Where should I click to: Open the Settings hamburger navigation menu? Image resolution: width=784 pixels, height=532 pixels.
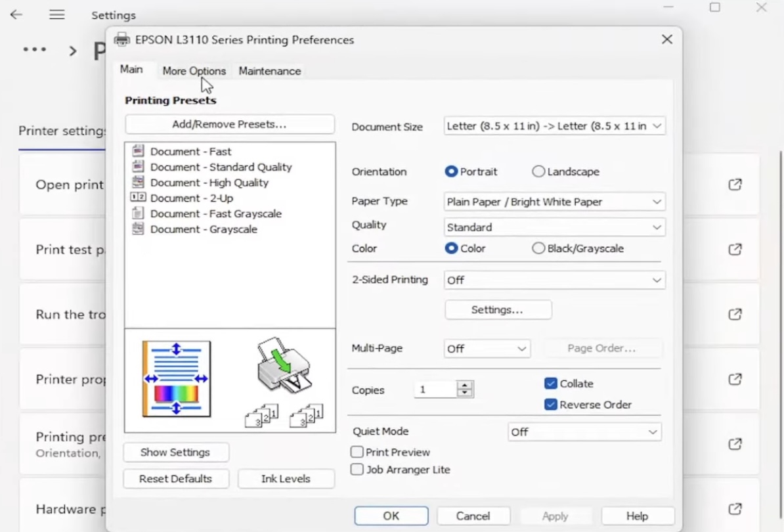(x=57, y=15)
